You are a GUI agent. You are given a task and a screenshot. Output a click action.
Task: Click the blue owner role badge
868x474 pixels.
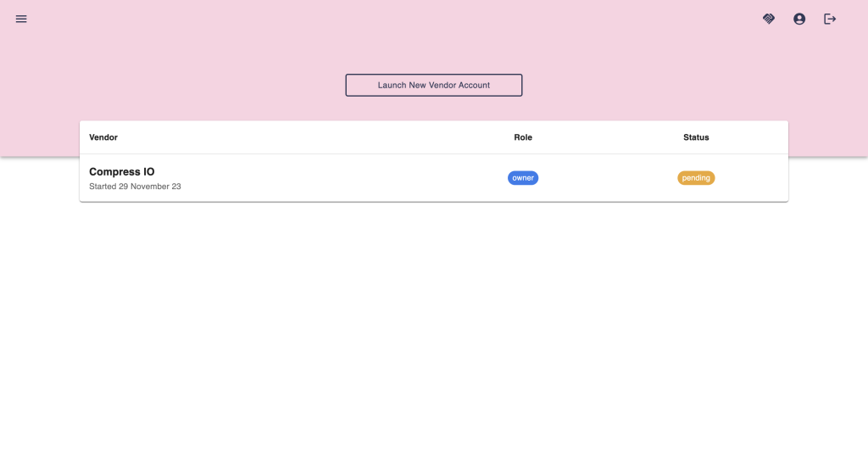(x=523, y=178)
